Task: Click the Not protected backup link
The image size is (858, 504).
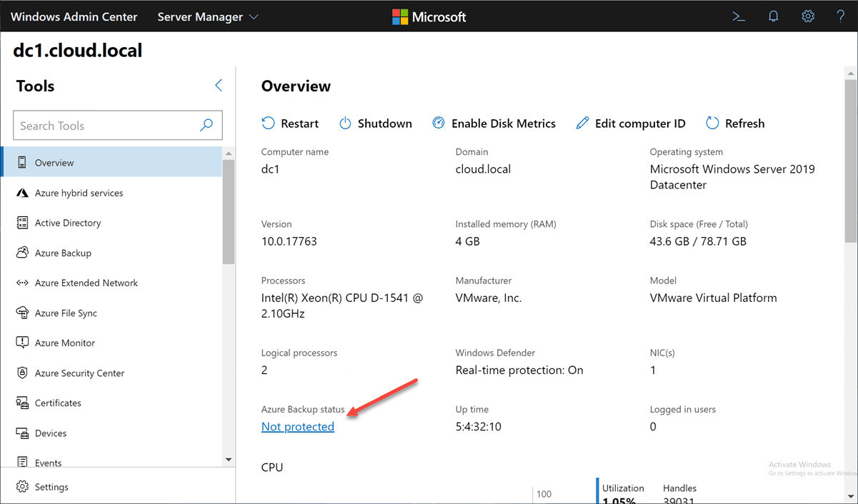Action: coord(298,427)
